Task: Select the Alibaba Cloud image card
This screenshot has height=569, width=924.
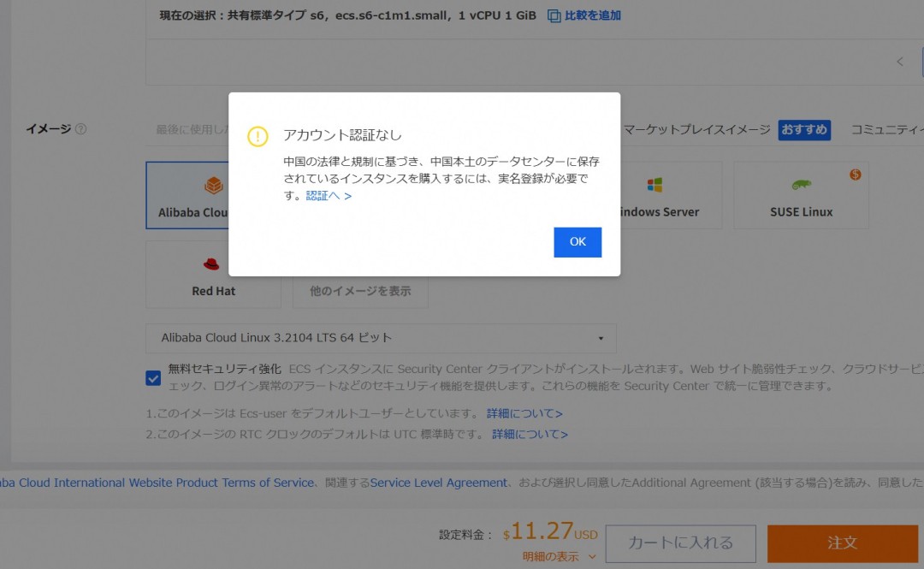Action: 187,195
